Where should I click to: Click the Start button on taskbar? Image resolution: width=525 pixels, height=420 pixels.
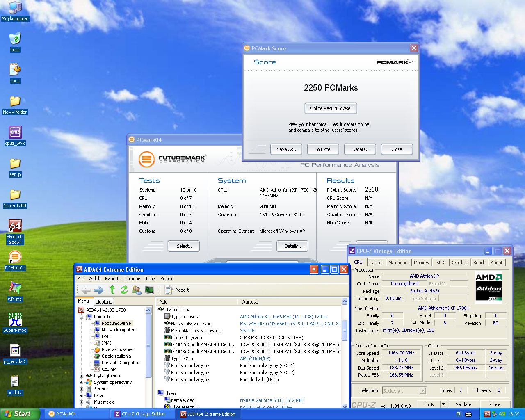tap(20, 414)
